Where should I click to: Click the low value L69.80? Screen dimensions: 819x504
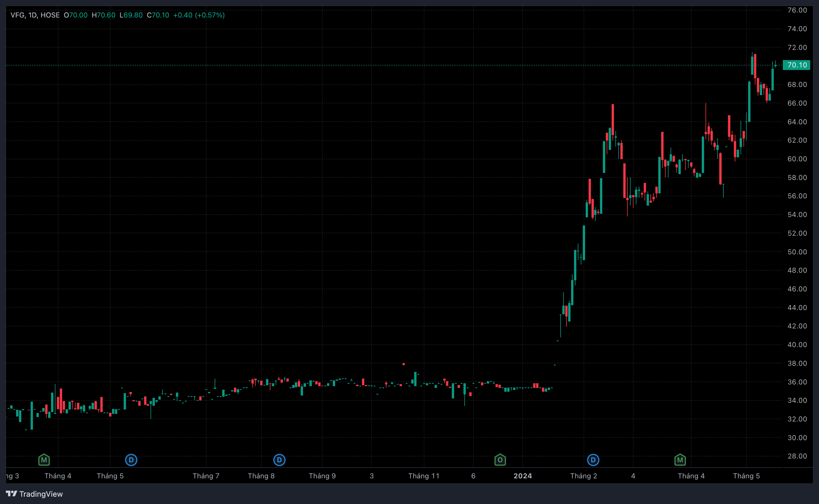[x=131, y=15]
